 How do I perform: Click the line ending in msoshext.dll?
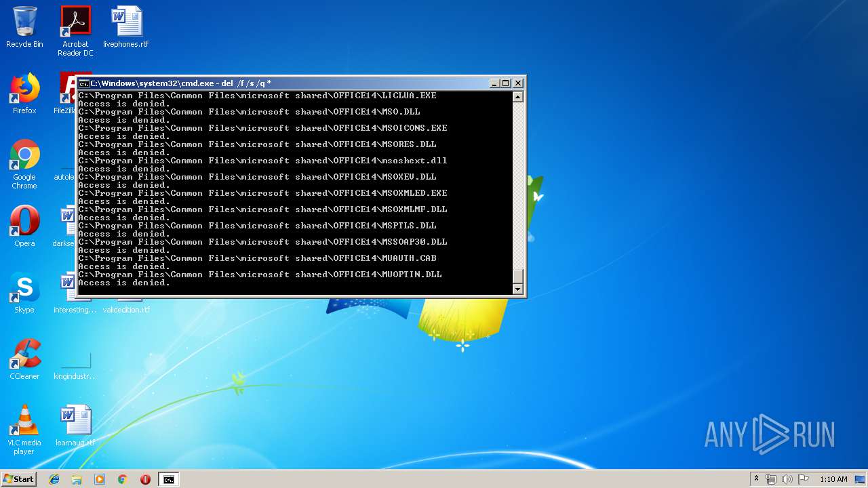tap(263, 161)
